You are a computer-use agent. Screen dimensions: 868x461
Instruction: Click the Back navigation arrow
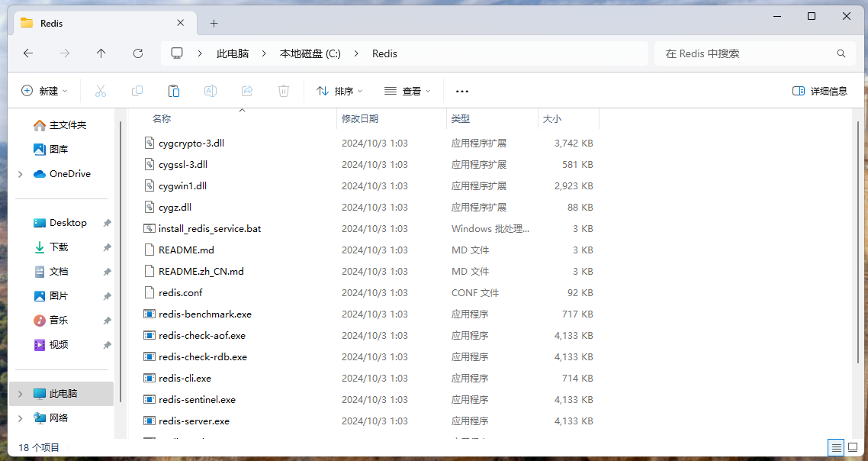pyautogui.click(x=28, y=53)
